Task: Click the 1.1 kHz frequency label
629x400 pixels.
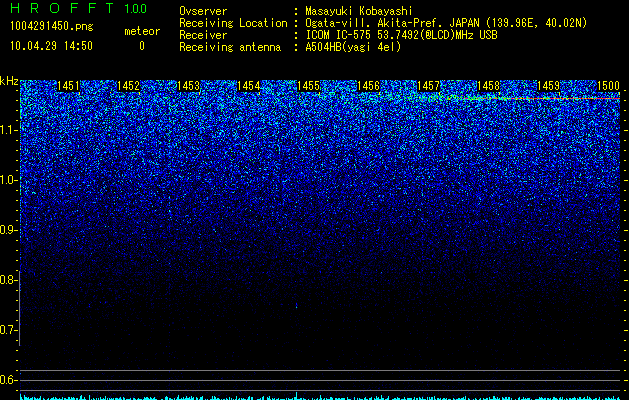Action: click(8, 130)
